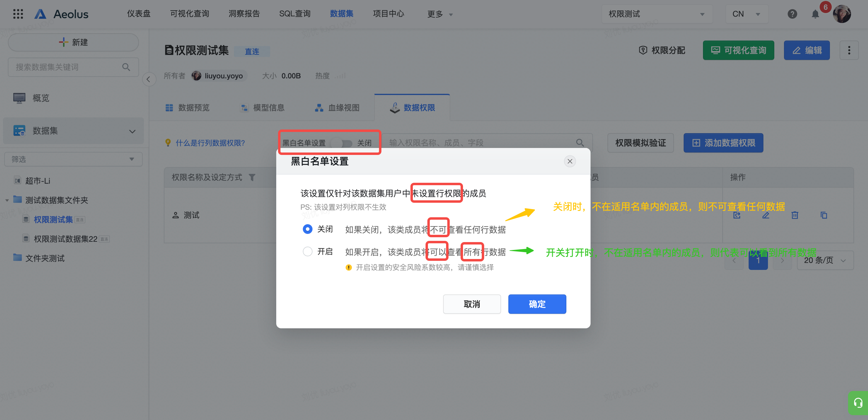
Task: Open the app grid launcher icon
Action: click(x=18, y=14)
